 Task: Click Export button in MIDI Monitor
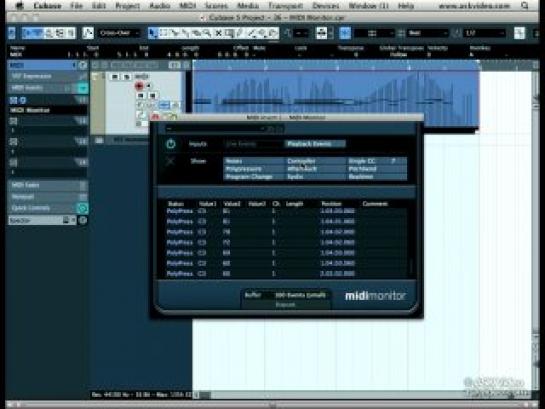[x=286, y=304]
